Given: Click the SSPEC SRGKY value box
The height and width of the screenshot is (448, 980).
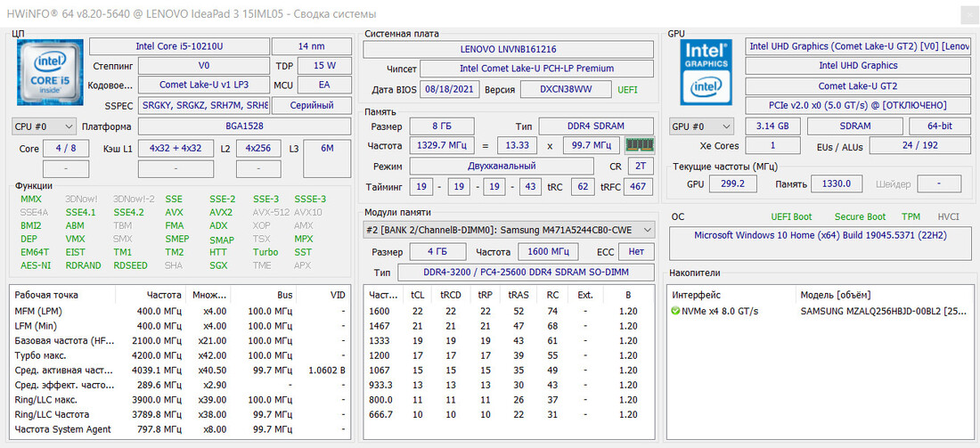Looking at the screenshot, I should coord(204,106).
